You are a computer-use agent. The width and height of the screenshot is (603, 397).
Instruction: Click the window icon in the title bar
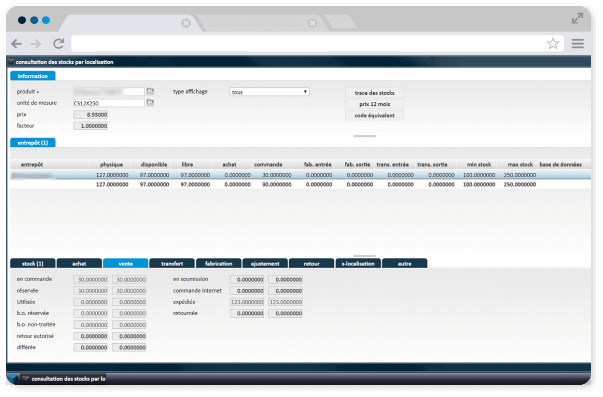pyautogui.click(x=11, y=62)
